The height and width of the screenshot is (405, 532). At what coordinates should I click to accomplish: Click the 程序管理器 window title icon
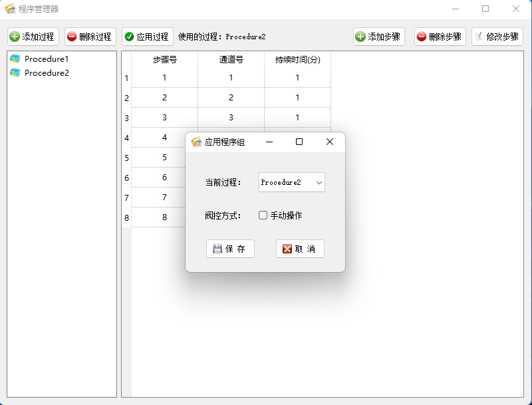[10, 9]
